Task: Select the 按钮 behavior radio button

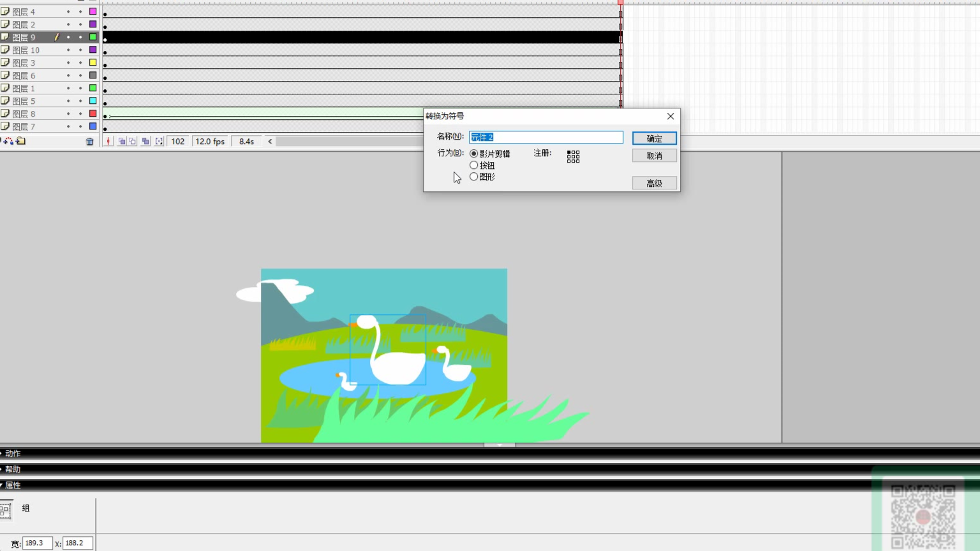Action: (x=474, y=165)
